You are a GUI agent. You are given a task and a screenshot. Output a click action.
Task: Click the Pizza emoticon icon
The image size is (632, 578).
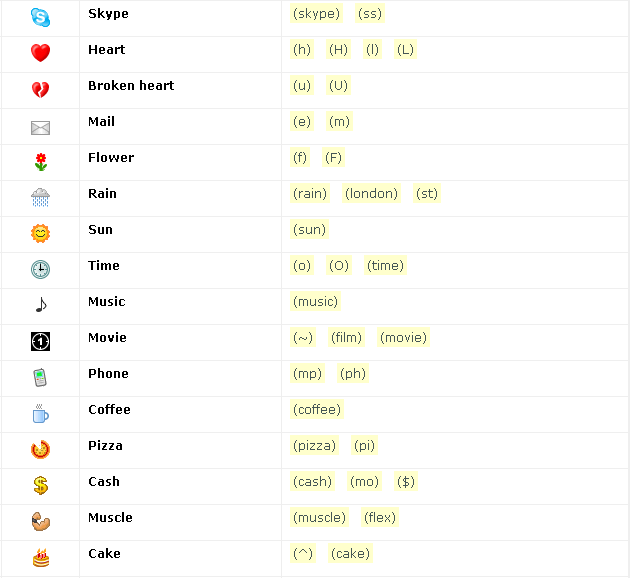40,450
